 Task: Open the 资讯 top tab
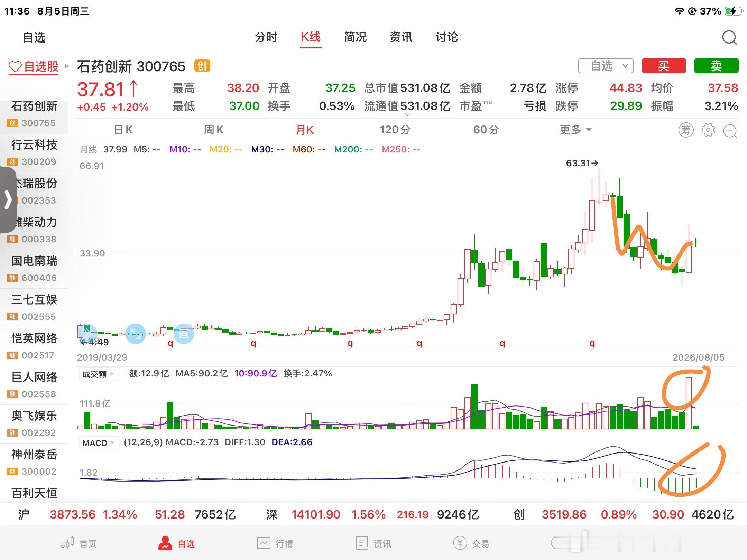point(401,37)
